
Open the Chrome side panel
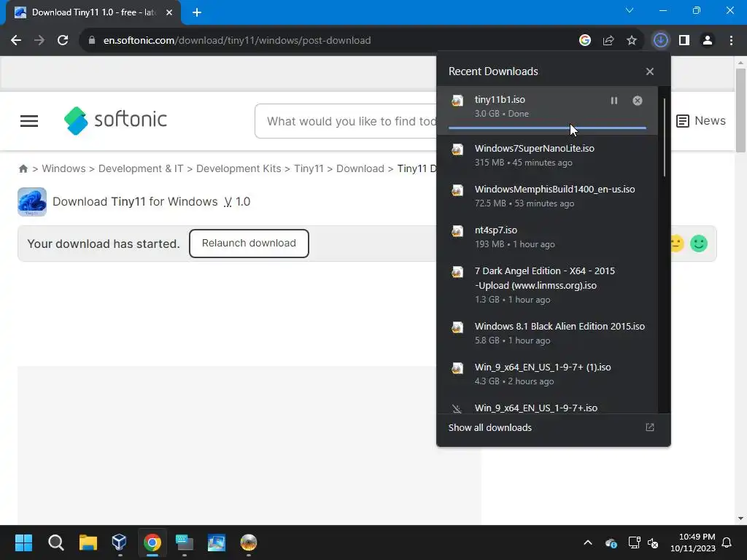[x=684, y=41]
